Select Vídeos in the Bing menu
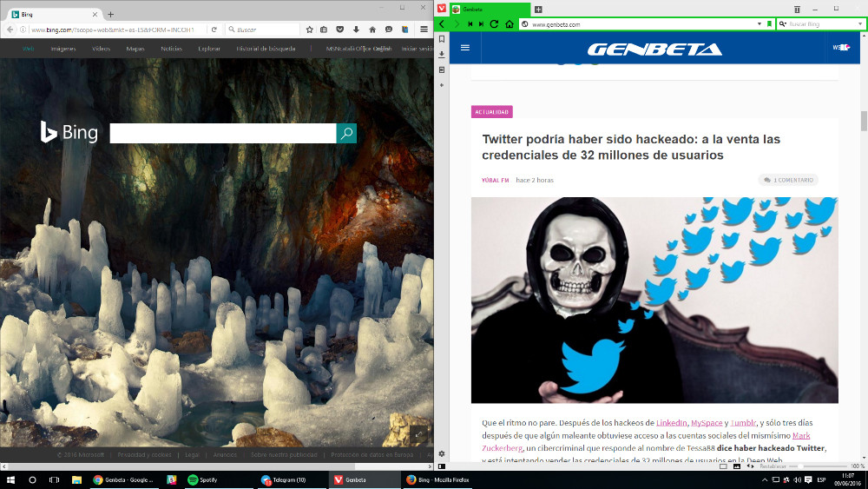The width and height of the screenshot is (868, 489). [x=101, y=49]
